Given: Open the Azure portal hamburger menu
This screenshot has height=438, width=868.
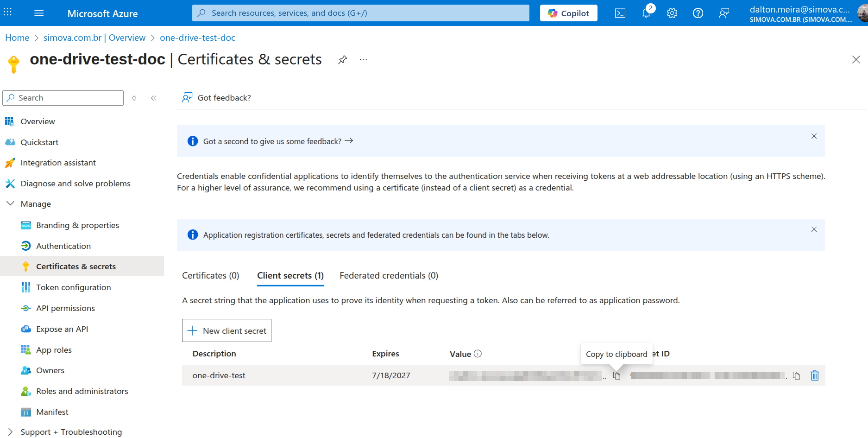Looking at the screenshot, I should click(39, 13).
